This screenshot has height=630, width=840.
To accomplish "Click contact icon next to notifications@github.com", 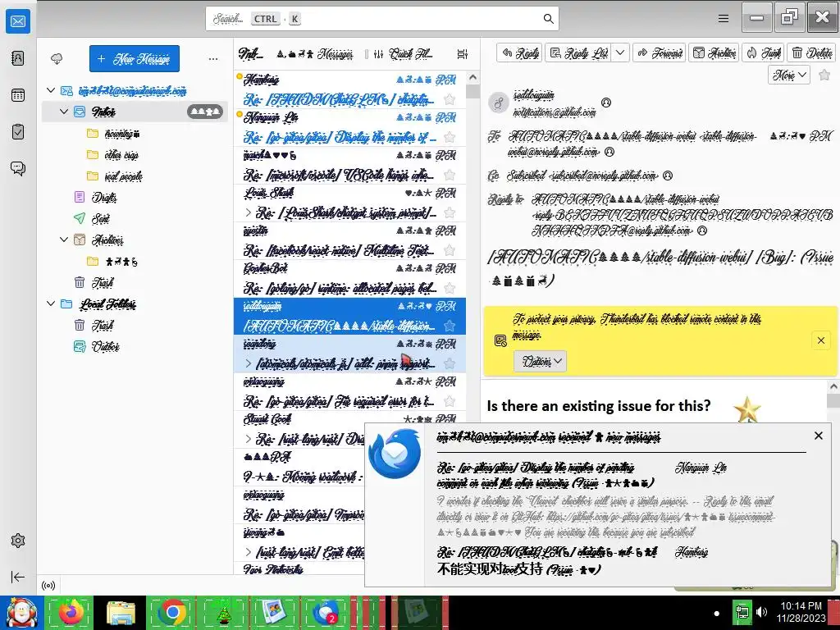I will click(x=606, y=103).
